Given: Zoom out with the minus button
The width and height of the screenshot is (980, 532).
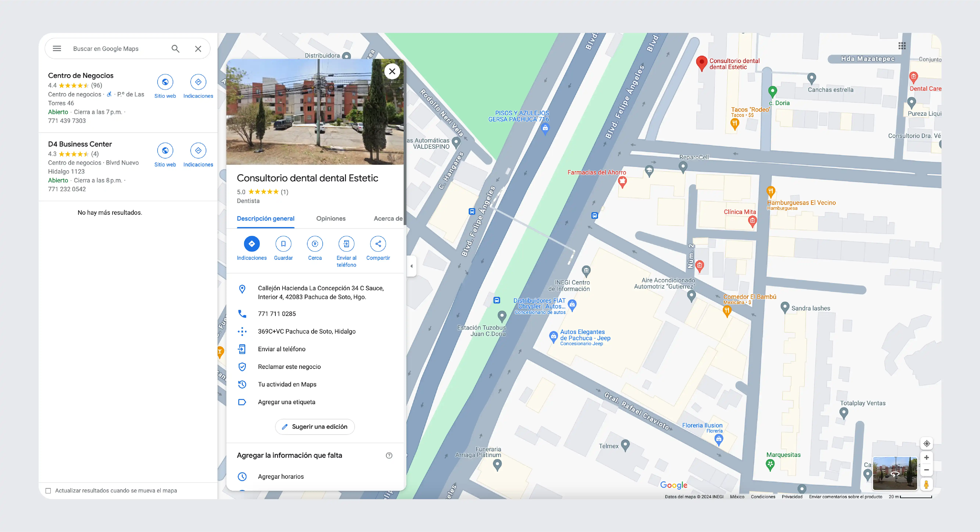Looking at the screenshot, I should pos(927,470).
